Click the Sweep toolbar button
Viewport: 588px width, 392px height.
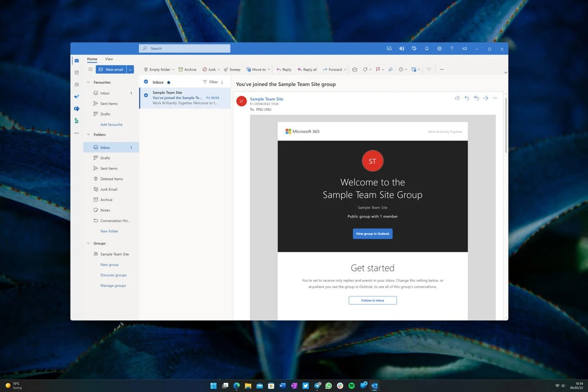click(x=232, y=70)
